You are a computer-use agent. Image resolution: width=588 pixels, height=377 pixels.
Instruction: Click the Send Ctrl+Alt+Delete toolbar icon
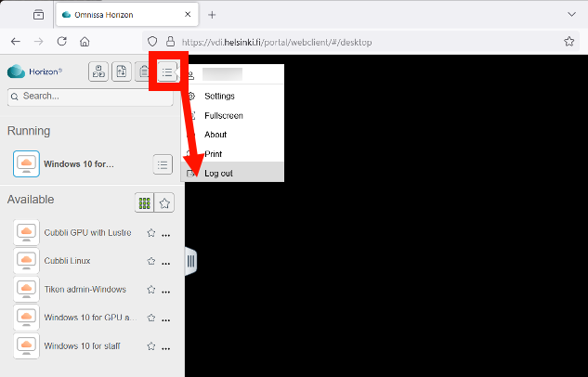click(x=98, y=71)
